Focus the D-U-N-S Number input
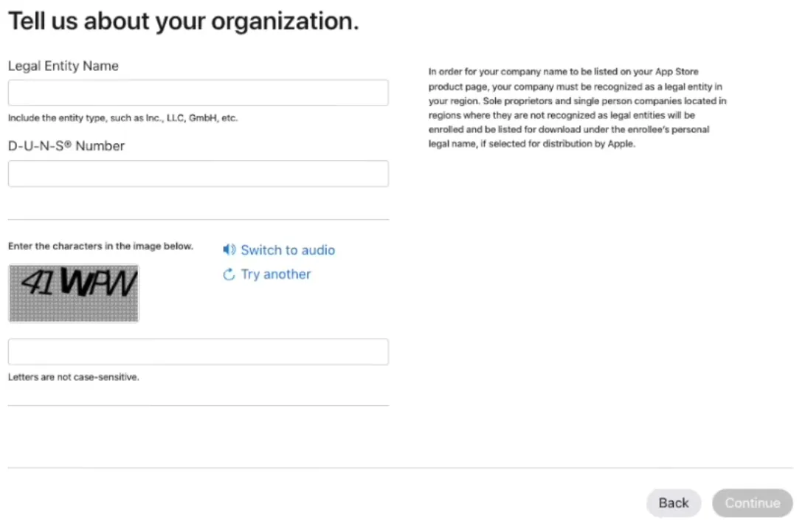 click(x=198, y=173)
